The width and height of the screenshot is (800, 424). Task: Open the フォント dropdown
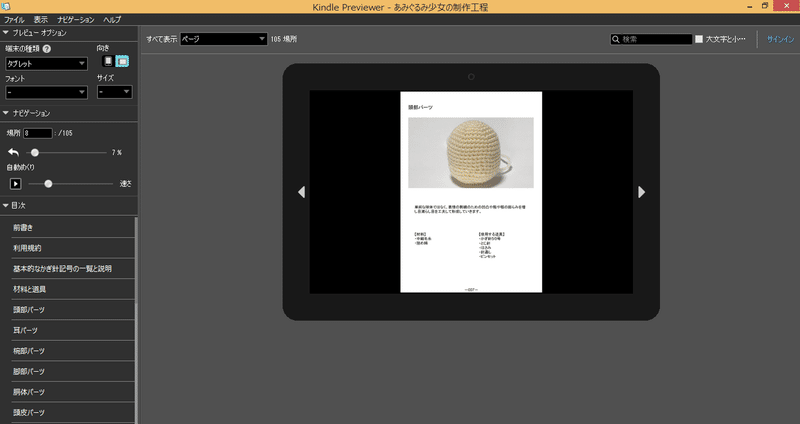[46, 92]
